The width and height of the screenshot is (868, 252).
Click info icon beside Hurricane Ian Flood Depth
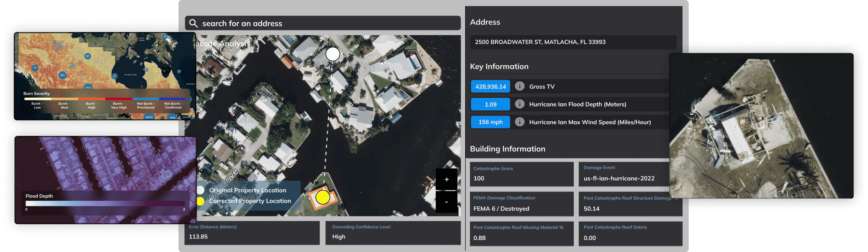tap(519, 104)
